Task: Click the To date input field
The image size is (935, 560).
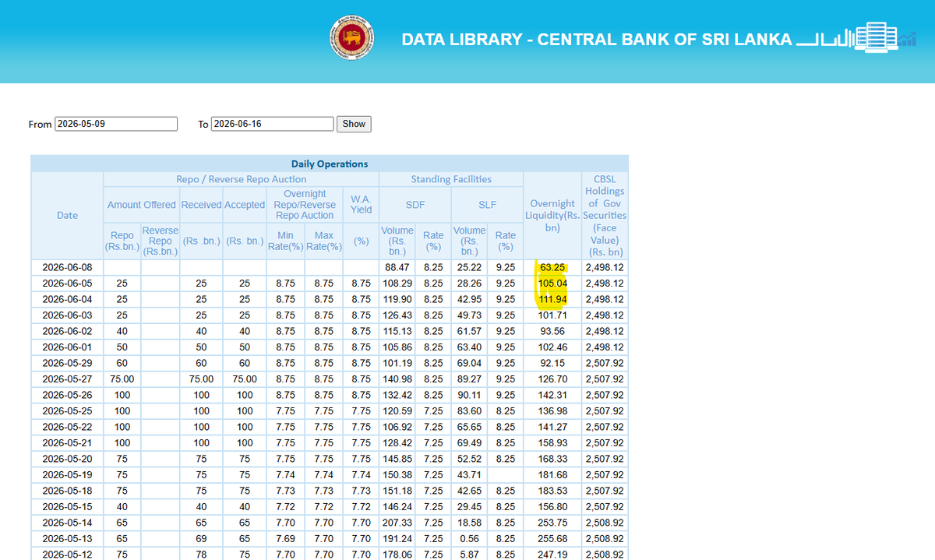Action: coord(273,124)
